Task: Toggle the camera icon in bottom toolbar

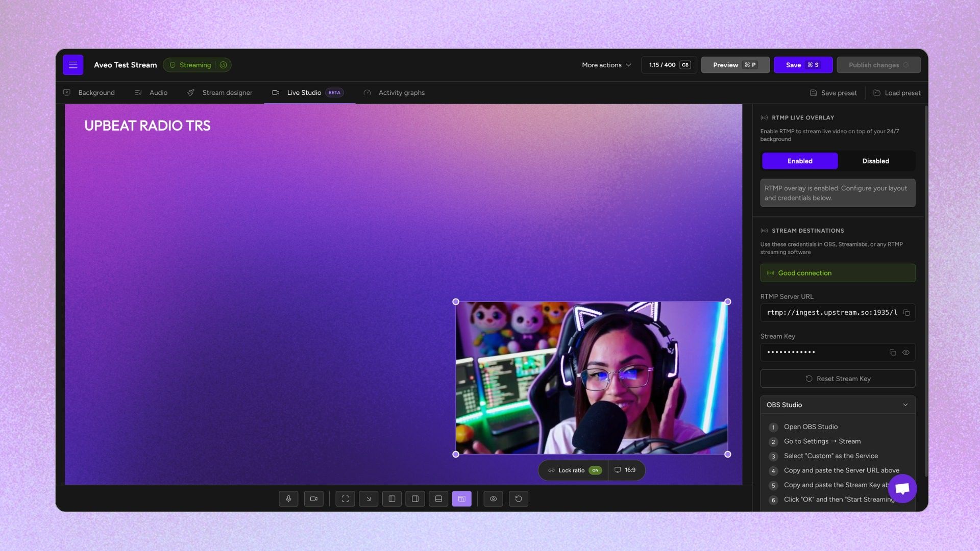Action: click(313, 499)
